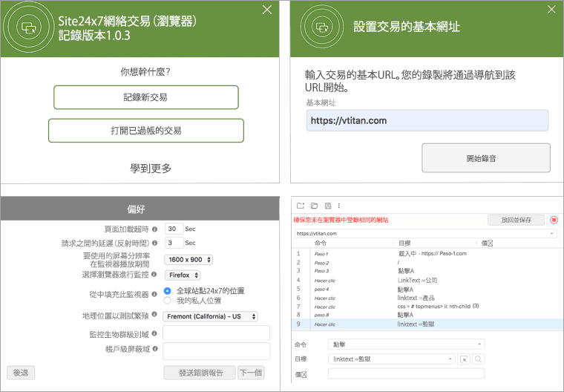Select row 2 Paso 2 in steps table

pos(427,262)
